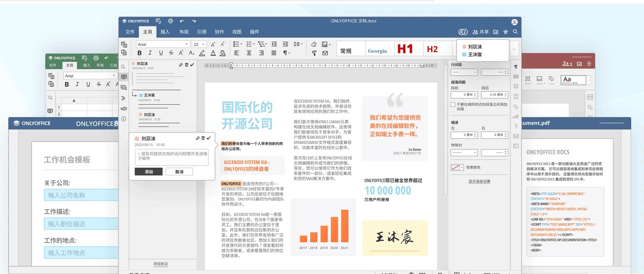Align text right in the document editor
Image resolution: width=644 pixels, height=274 pixels.
click(x=262, y=53)
